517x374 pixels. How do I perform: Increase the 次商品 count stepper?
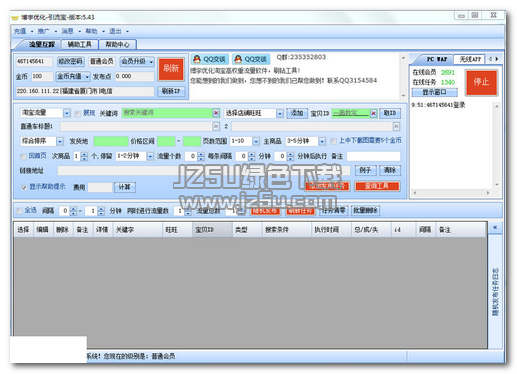pos(84,154)
